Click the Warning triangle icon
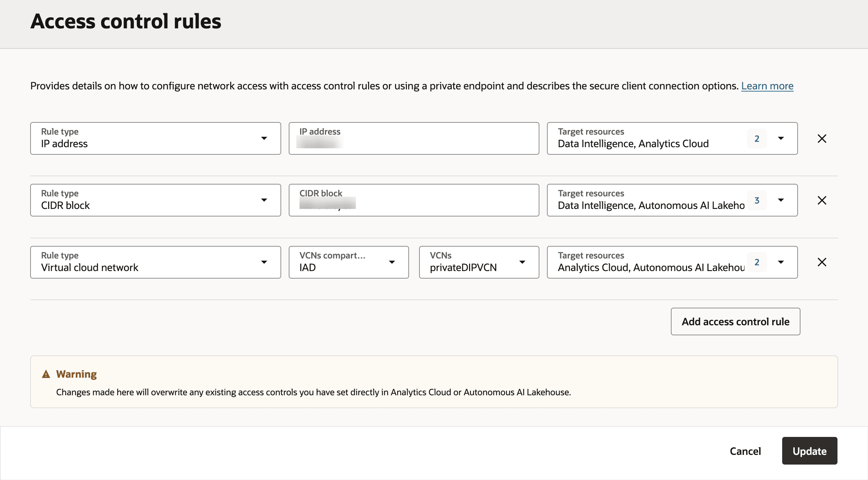The image size is (868, 480). pos(46,374)
